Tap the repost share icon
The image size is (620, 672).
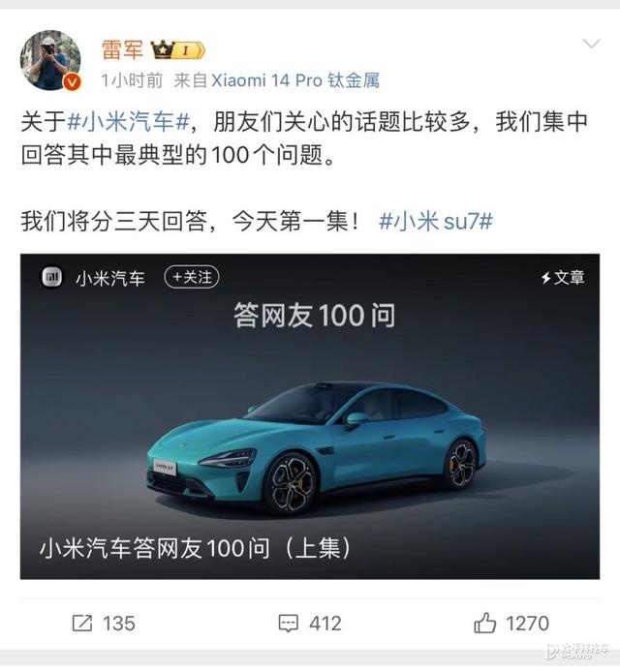82,624
